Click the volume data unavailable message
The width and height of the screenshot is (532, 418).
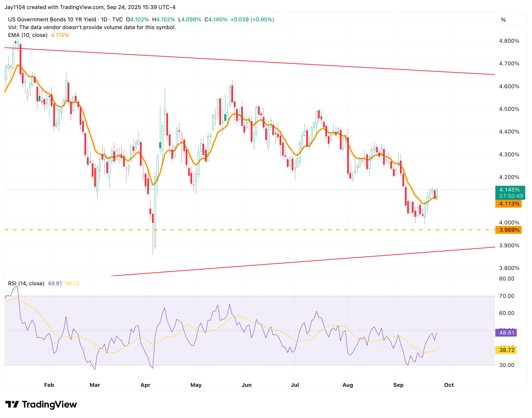tap(92, 27)
